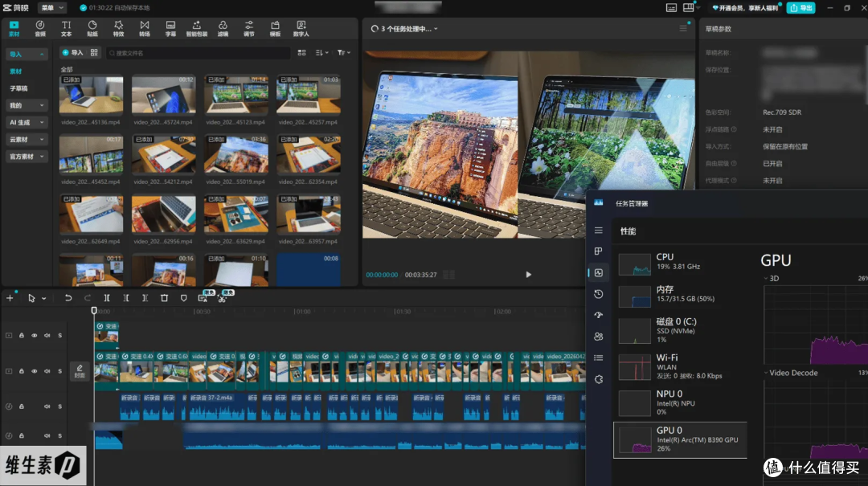Open the 转场 transitions panel
868x486 pixels.
145,29
